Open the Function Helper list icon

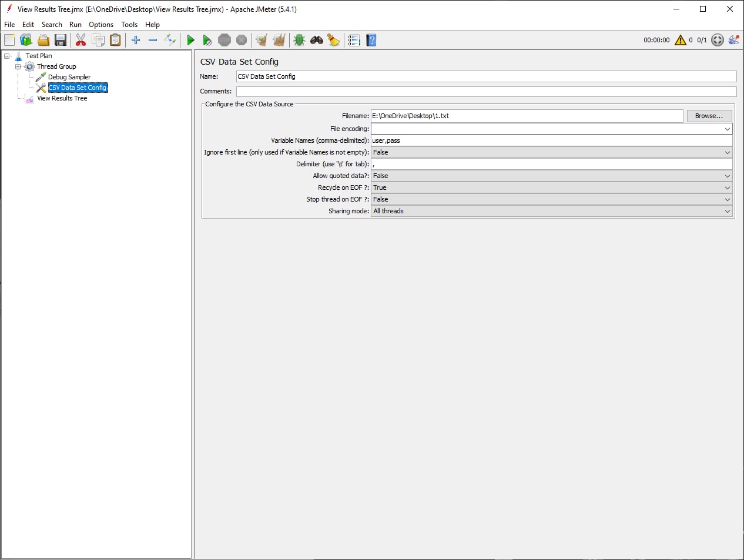coord(354,40)
